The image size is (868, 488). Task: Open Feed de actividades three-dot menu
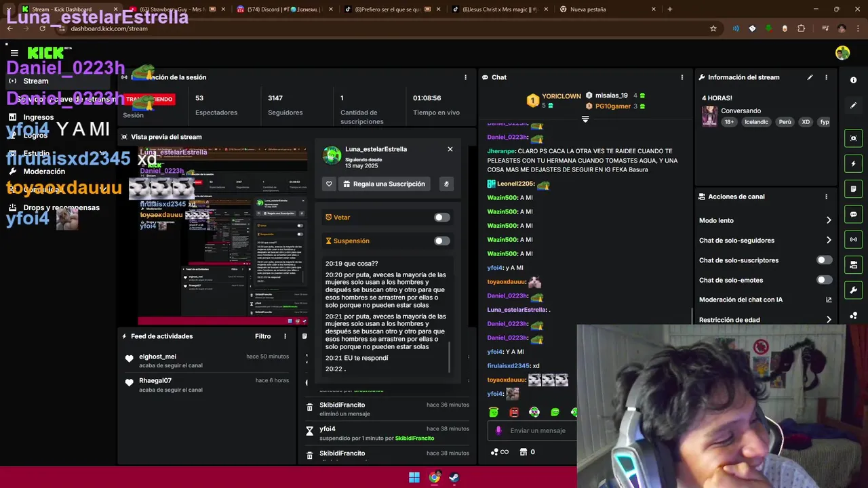(285, 336)
